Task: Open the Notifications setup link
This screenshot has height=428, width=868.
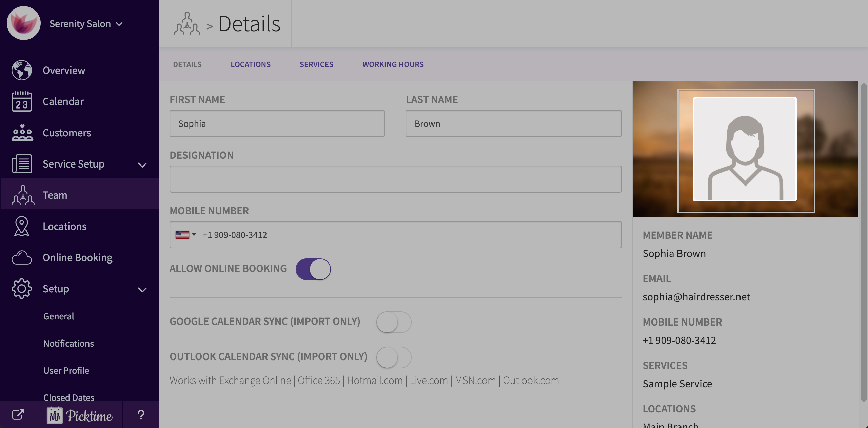Action: 68,343
